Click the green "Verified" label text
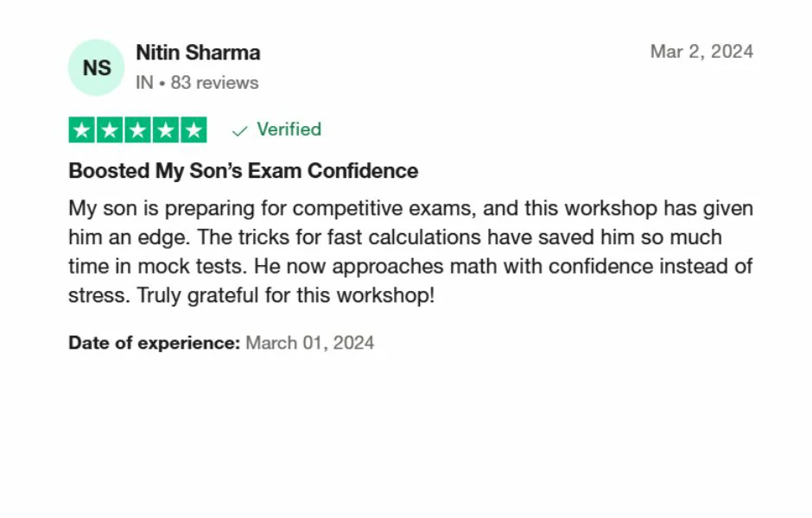Screen dimensions: 812x518 coord(289,129)
